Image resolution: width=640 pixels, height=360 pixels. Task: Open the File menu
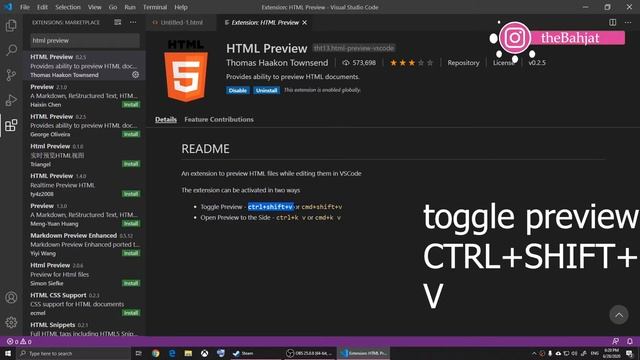tap(25, 7)
